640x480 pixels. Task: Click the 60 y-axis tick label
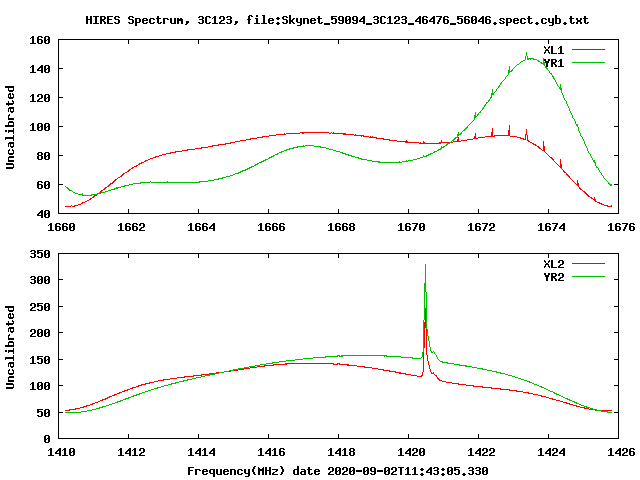click(x=43, y=185)
